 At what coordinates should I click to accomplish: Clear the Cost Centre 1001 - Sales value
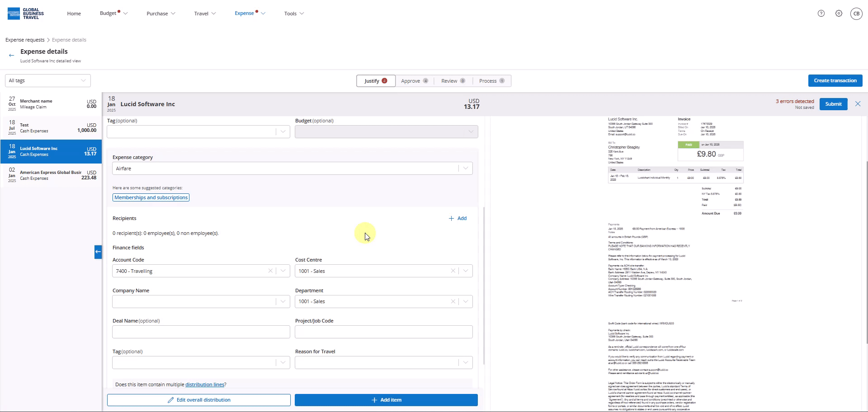pos(453,271)
